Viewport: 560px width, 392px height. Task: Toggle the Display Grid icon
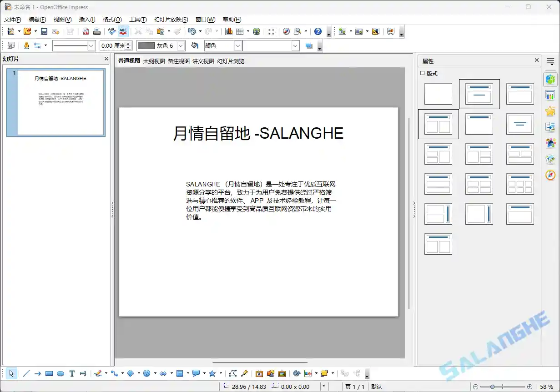click(271, 31)
